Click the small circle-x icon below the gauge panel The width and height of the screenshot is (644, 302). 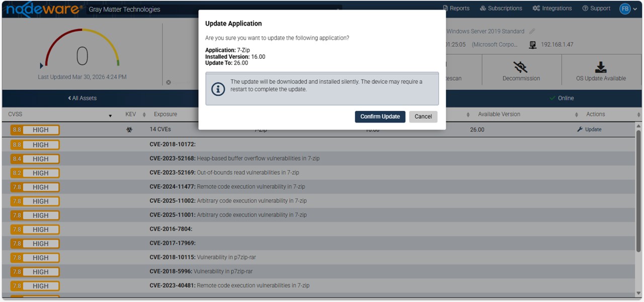[x=169, y=82]
